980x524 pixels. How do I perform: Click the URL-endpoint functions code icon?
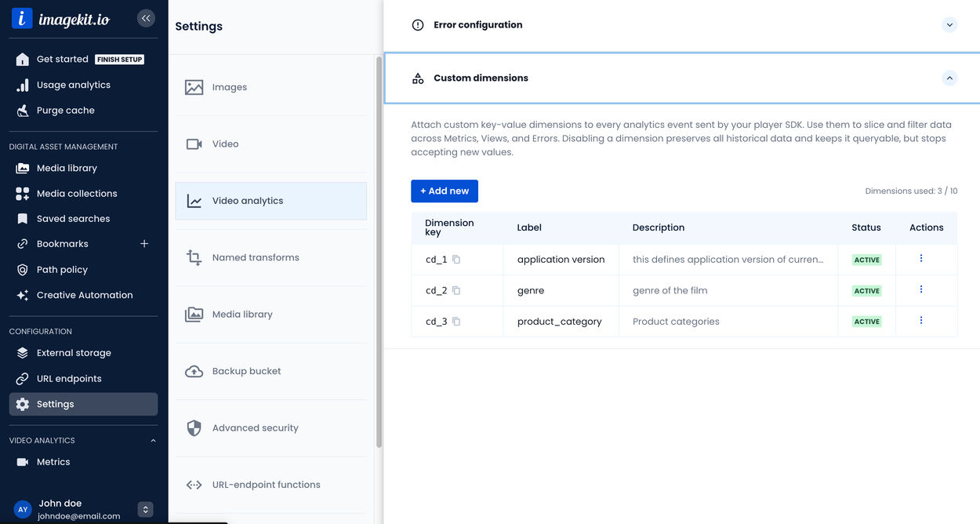tap(194, 485)
